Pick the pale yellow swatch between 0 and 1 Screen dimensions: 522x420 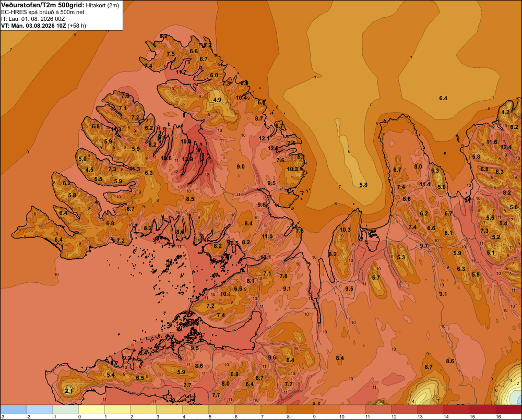[x=91, y=410]
